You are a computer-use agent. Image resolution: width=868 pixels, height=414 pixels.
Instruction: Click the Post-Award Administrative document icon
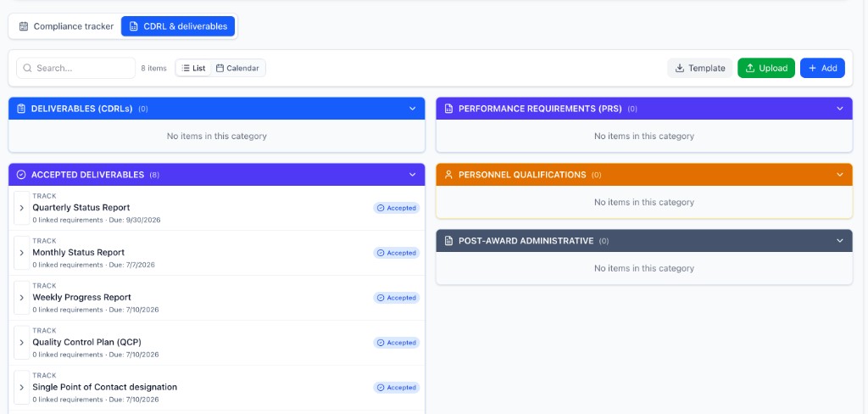point(448,241)
